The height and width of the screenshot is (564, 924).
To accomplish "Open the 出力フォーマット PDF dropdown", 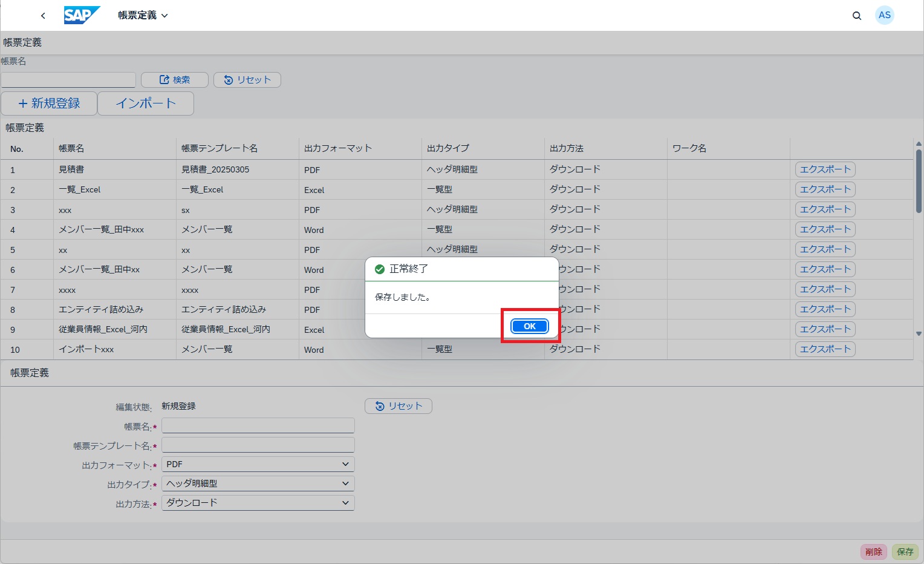I will [258, 464].
